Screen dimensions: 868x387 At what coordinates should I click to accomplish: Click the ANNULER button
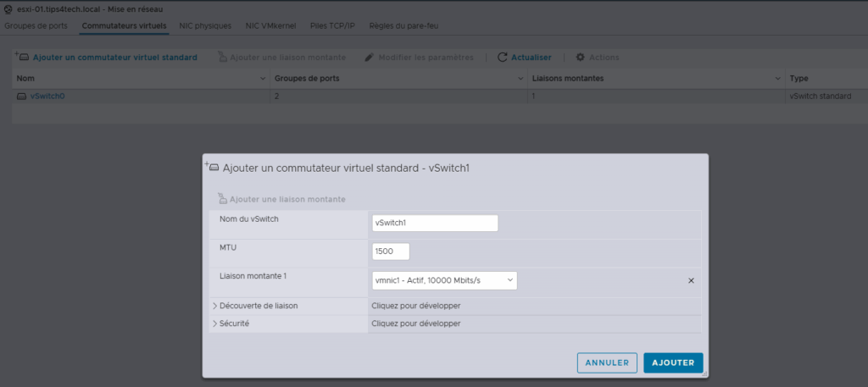coord(607,362)
